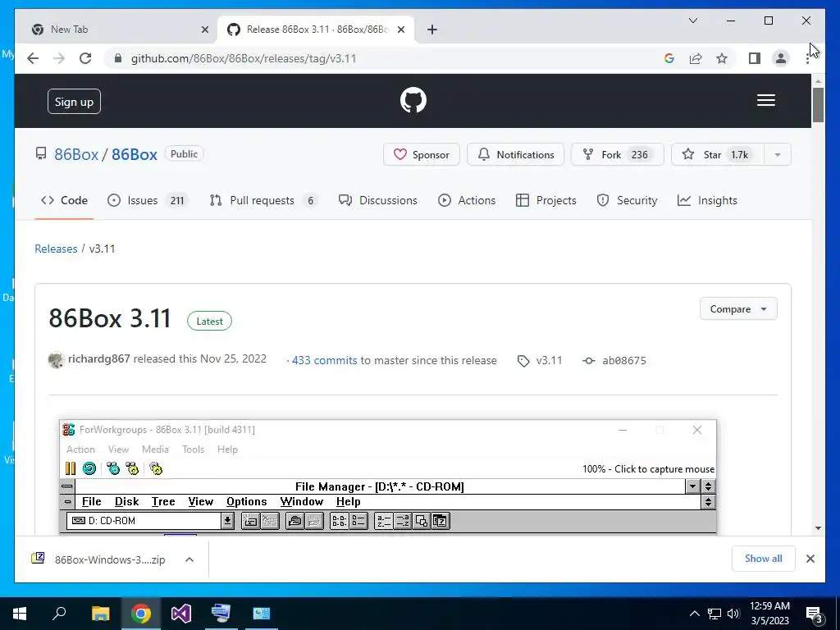Image resolution: width=840 pixels, height=630 pixels.
Task: Open Chrome side panel icon
Action: point(755,58)
